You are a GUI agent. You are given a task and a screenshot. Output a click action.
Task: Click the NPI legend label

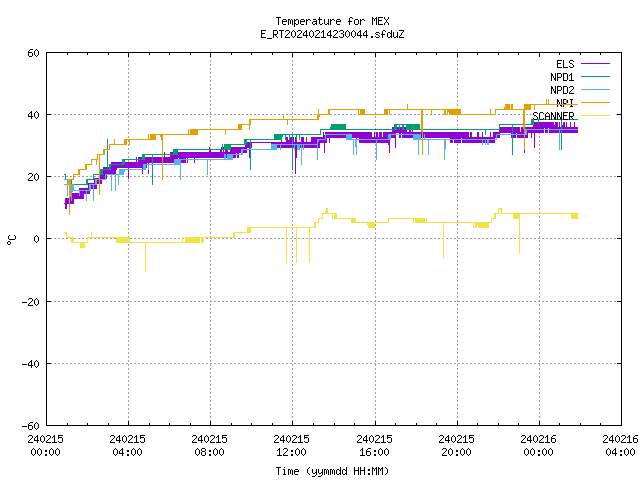click(565, 103)
